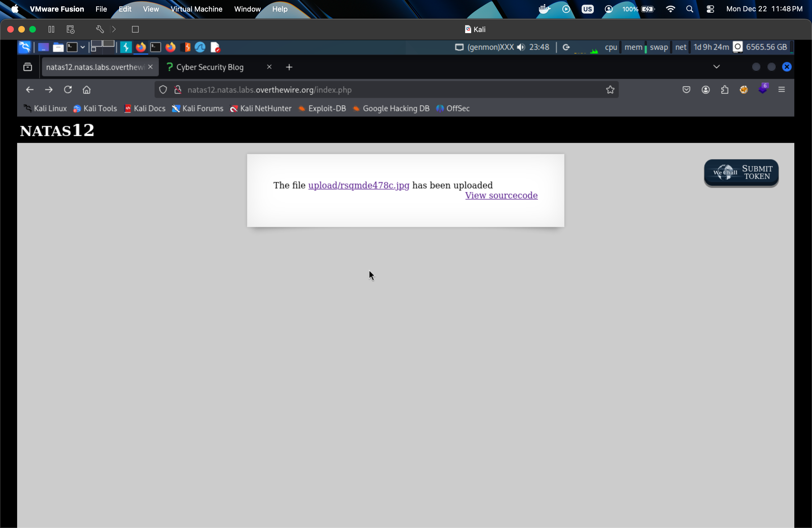Open the Kali applications menu
This screenshot has height=528, width=812.
(24, 47)
